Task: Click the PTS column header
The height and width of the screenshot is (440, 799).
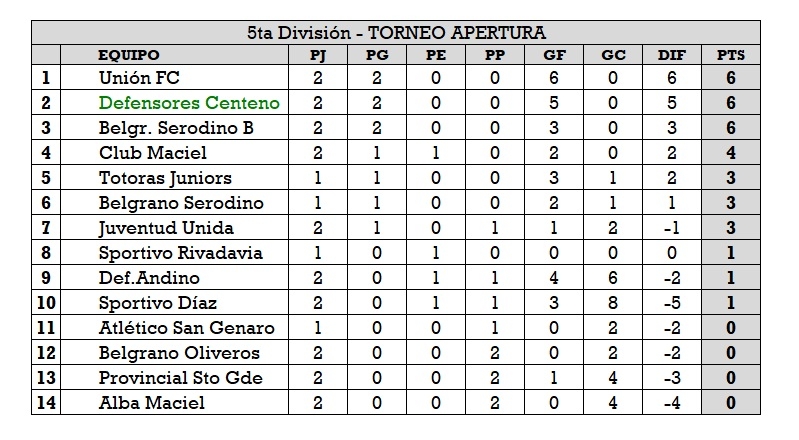Action: pyautogui.click(x=730, y=55)
